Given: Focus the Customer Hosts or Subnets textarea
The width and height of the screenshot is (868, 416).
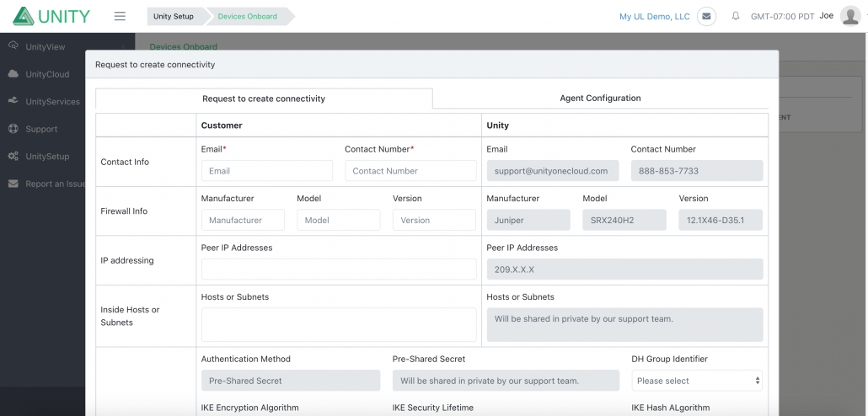Looking at the screenshot, I should pos(339,325).
